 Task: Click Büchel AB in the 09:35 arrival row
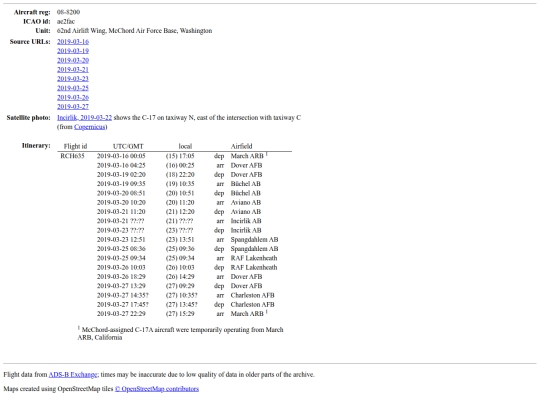(x=246, y=184)
